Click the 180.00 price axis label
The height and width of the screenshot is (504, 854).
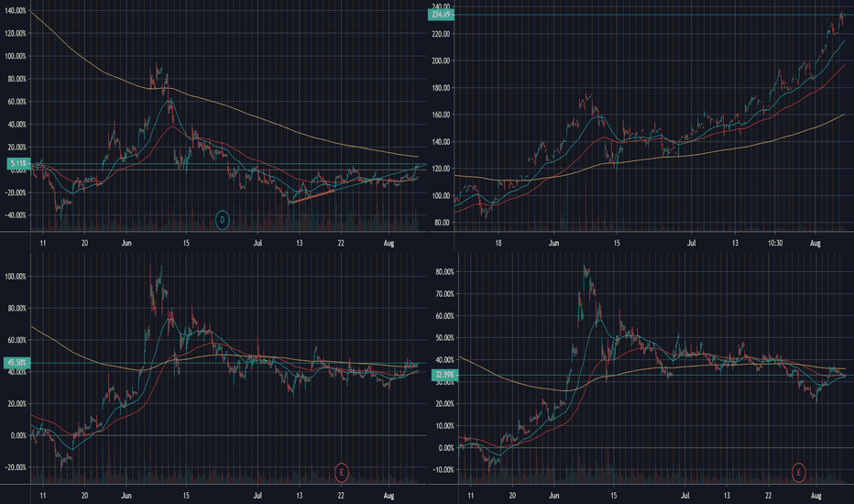pos(440,88)
